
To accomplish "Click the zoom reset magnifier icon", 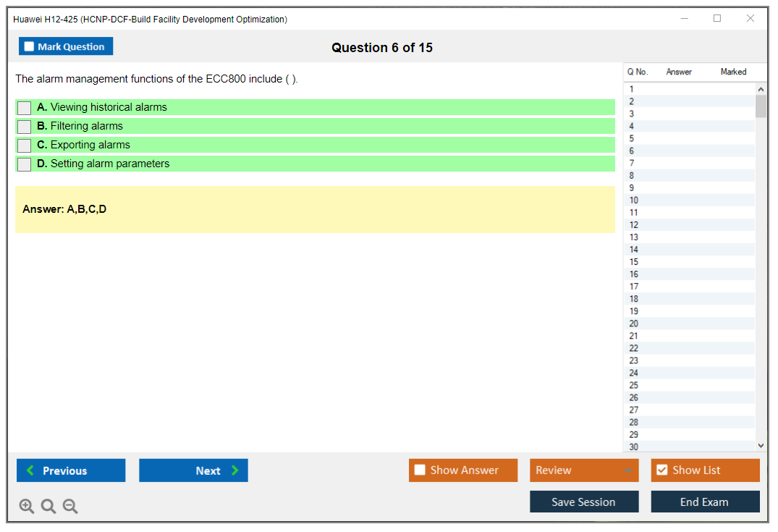I will pyautogui.click(x=48, y=507).
